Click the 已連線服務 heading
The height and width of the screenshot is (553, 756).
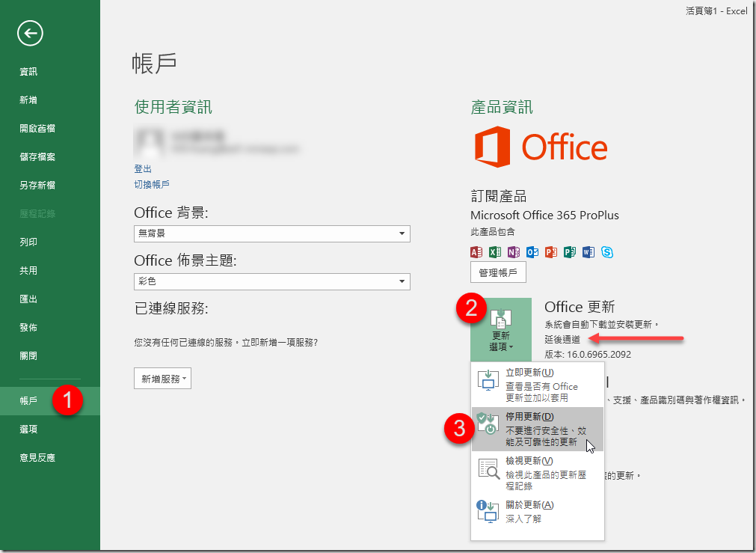tap(171, 308)
